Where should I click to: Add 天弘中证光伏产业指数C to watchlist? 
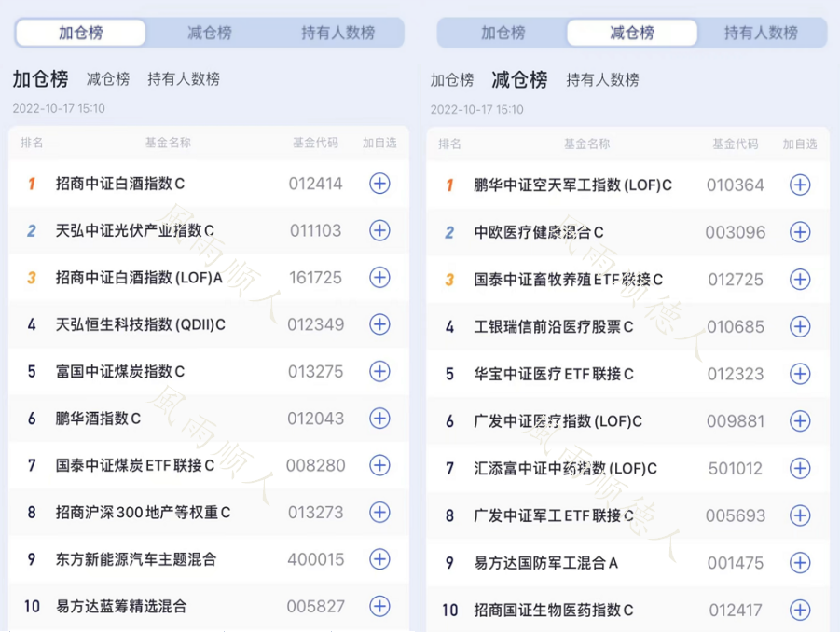pyautogui.click(x=379, y=231)
